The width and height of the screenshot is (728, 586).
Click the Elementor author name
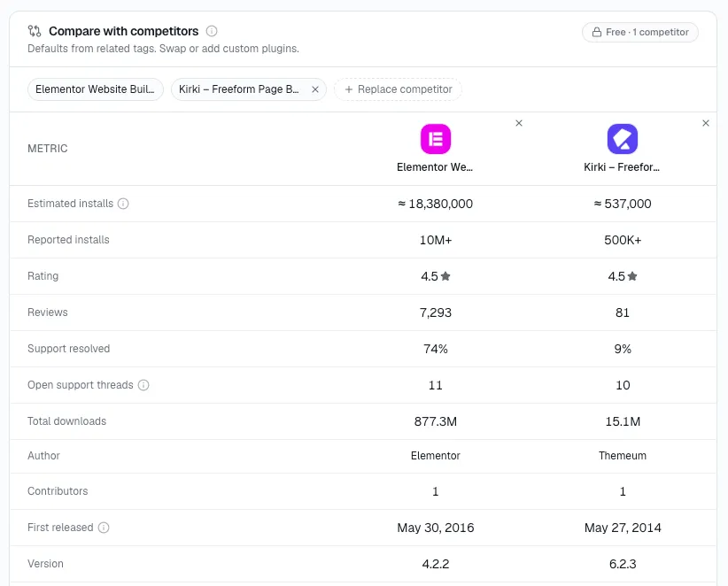436,456
